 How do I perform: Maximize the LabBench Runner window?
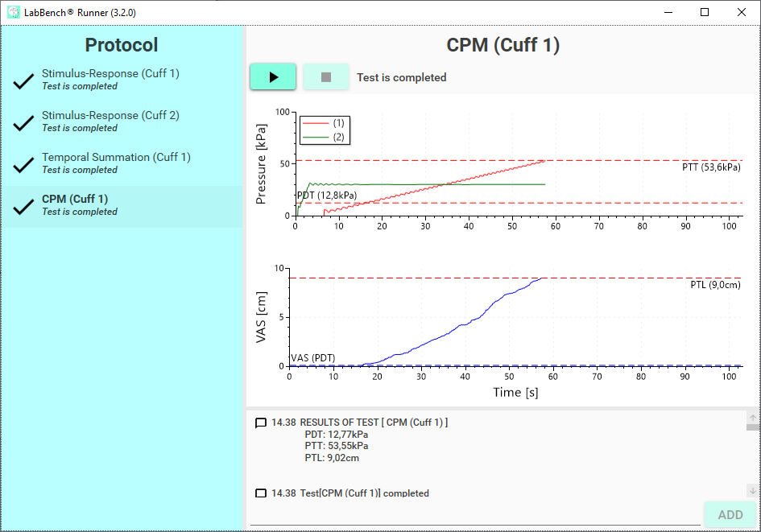(x=705, y=12)
